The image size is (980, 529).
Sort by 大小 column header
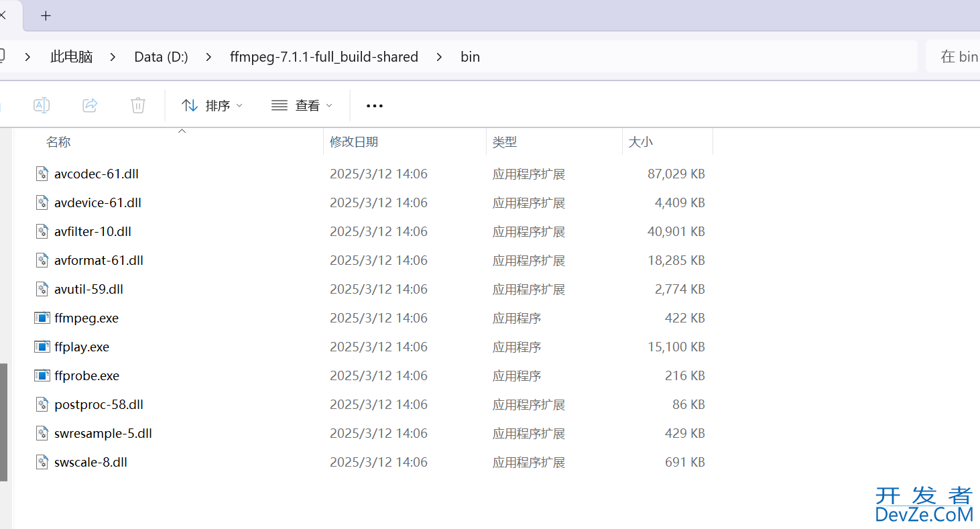(x=641, y=142)
